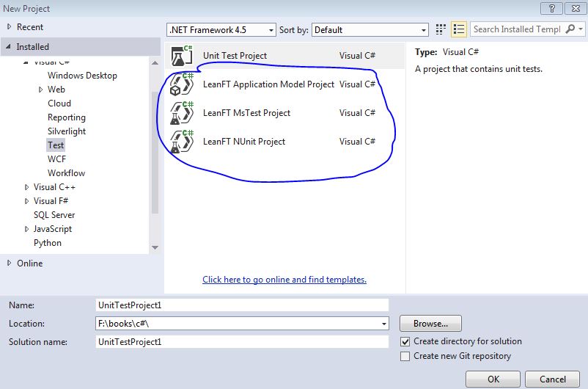The image size is (588, 389).
Task: Select the Test category
Action: click(56, 145)
